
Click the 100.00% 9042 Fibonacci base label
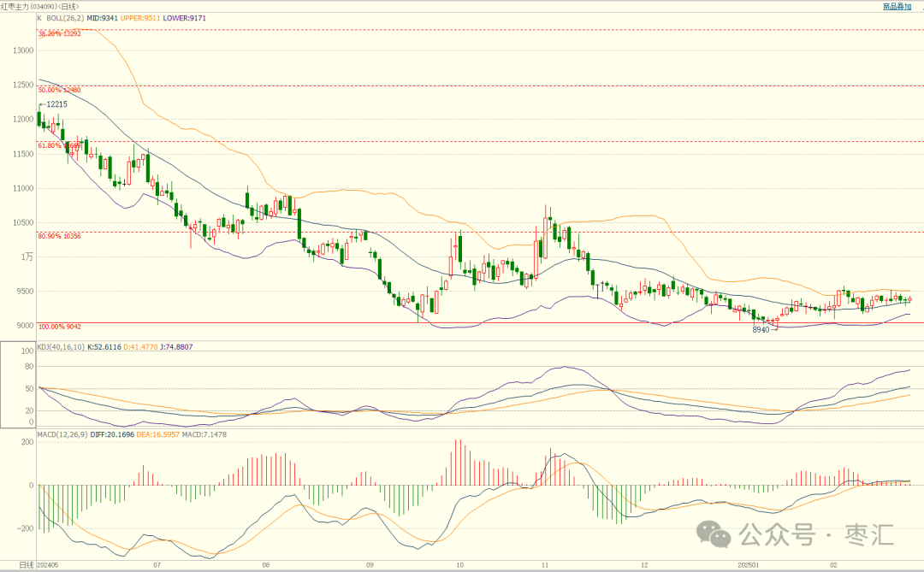point(60,327)
